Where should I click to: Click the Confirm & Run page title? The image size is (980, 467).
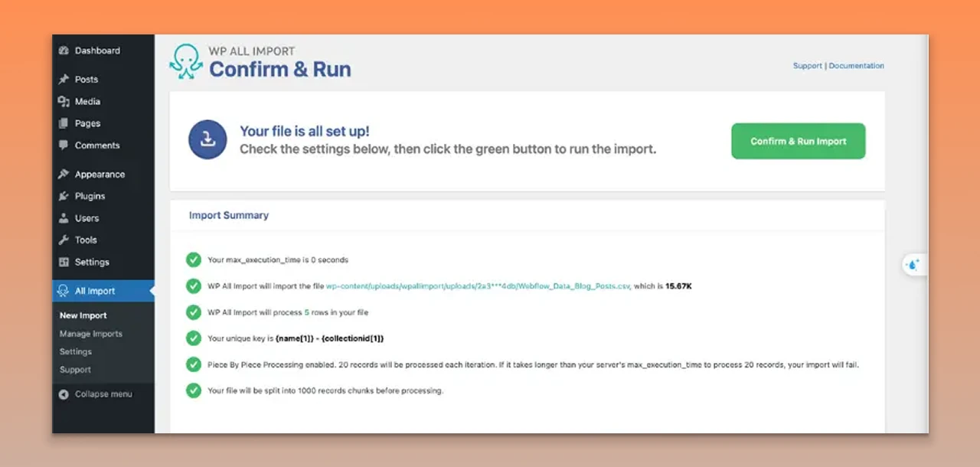pos(280,70)
